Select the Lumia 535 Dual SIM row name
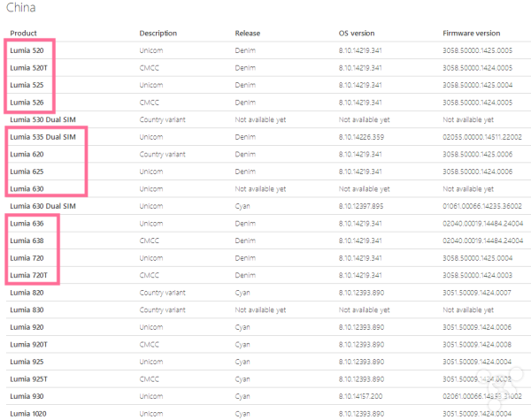531x420 pixels. (x=42, y=137)
